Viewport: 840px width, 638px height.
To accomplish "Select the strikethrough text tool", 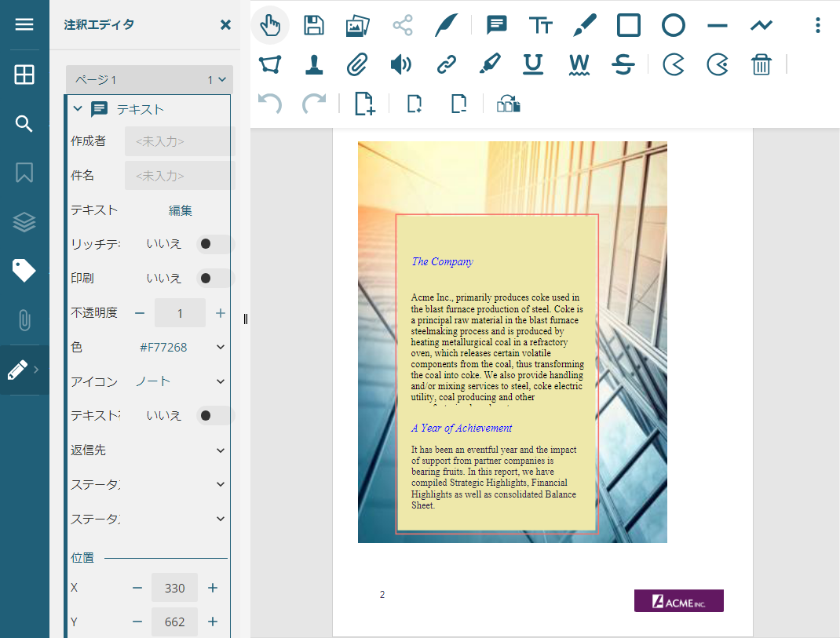I will (x=623, y=64).
